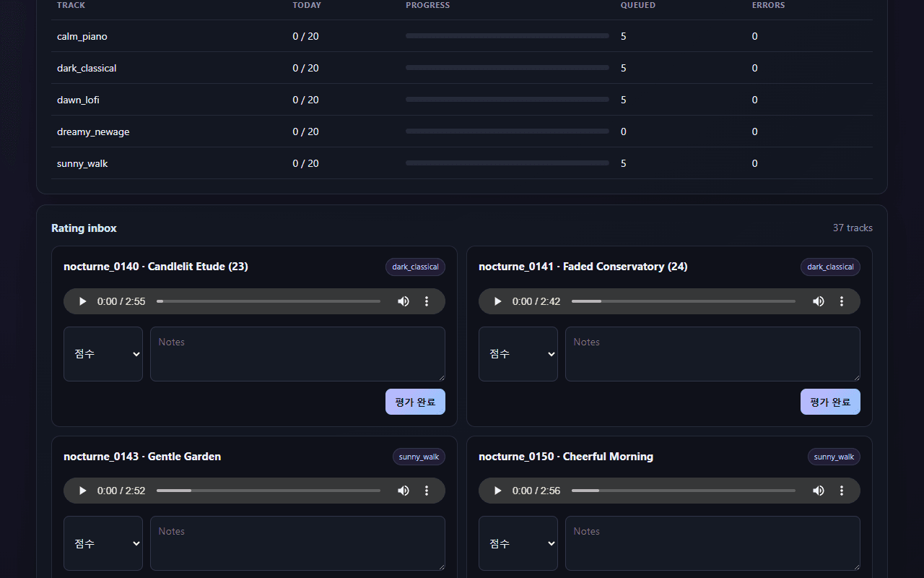Mute audio for Faded Conservatory (24)

(x=819, y=301)
